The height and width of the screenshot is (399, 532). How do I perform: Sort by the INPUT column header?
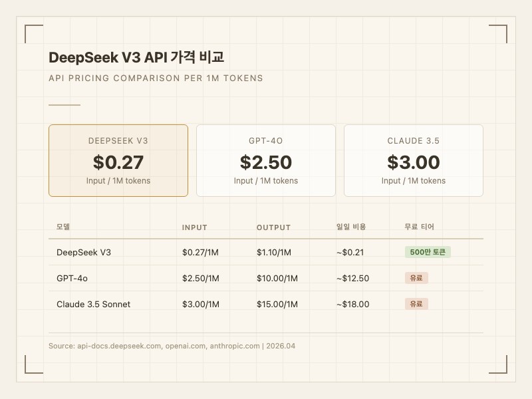click(195, 227)
